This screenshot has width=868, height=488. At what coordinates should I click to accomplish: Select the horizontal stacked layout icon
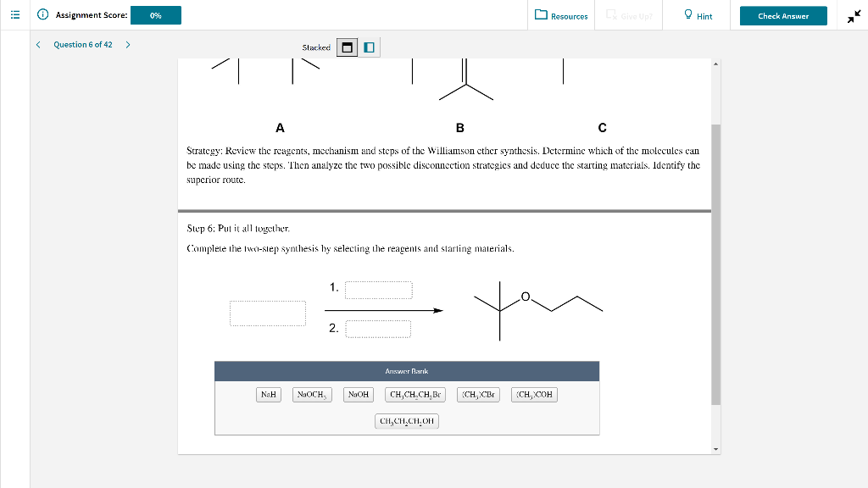(347, 47)
